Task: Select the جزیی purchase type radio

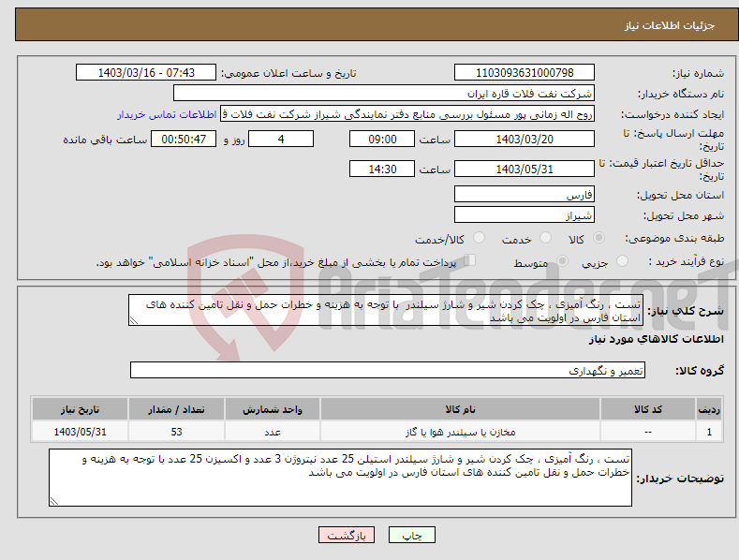Action: [622, 260]
